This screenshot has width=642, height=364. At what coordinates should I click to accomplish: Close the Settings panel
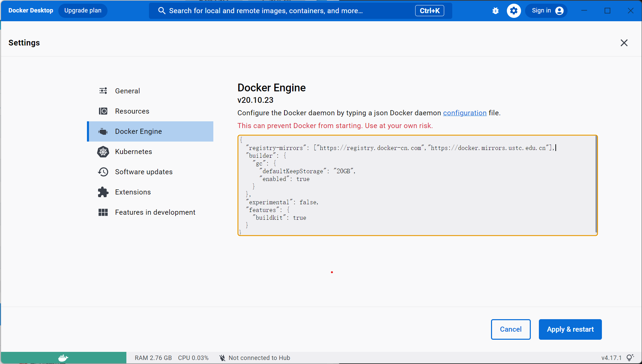624,43
